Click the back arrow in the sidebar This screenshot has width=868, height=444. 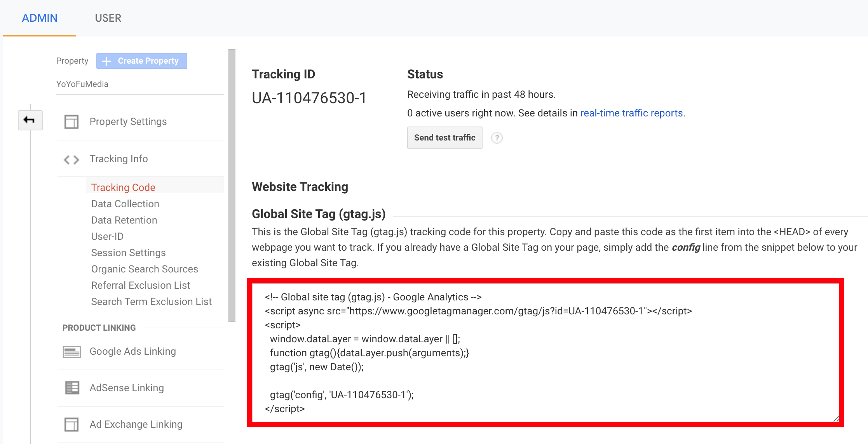[x=30, y=120]
